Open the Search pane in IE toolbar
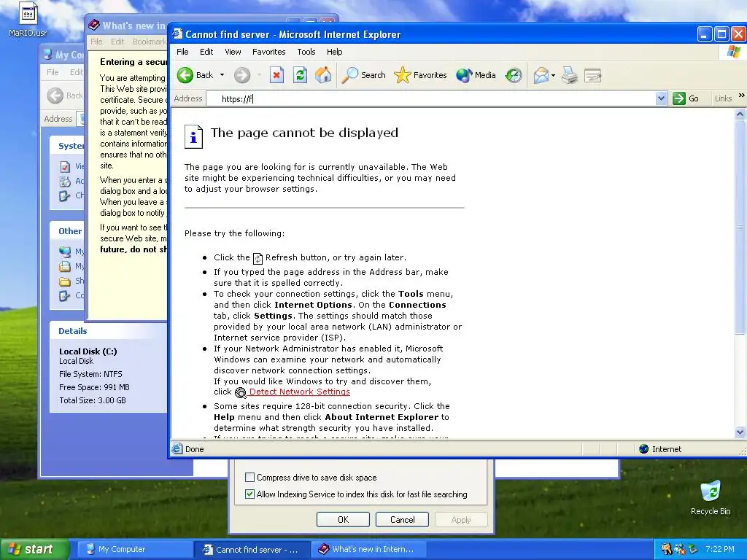This screenshot has height=560, width=747. click(364, 75)
